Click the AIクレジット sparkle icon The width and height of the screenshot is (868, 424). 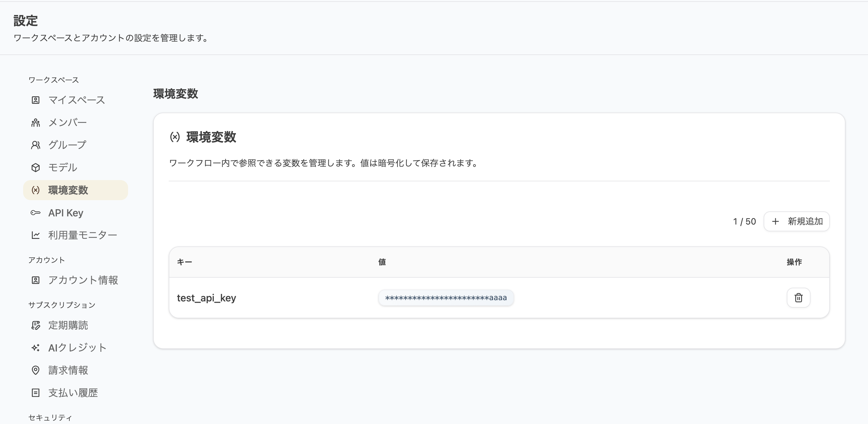pos(35,348)
